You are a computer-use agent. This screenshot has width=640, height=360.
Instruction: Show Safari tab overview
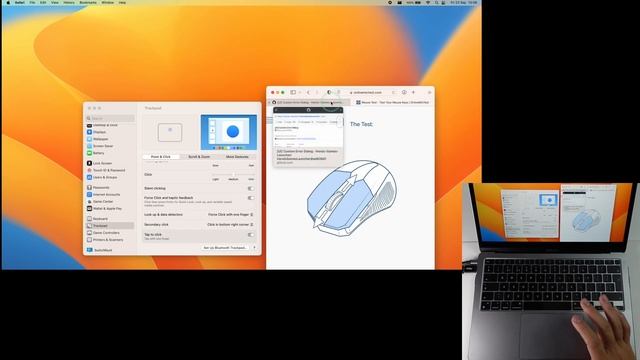(429, 92)
